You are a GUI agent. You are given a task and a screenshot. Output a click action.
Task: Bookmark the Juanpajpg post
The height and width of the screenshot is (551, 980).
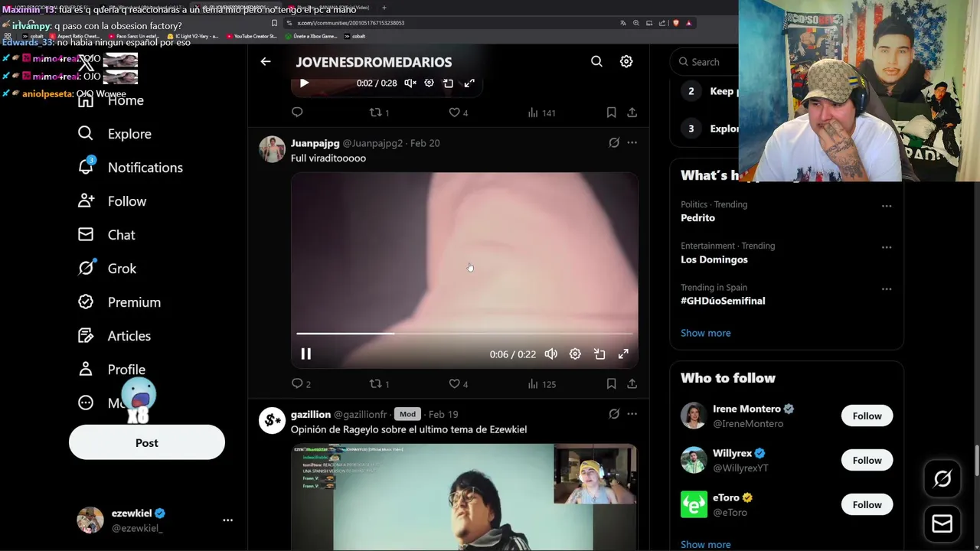point(611,383)
